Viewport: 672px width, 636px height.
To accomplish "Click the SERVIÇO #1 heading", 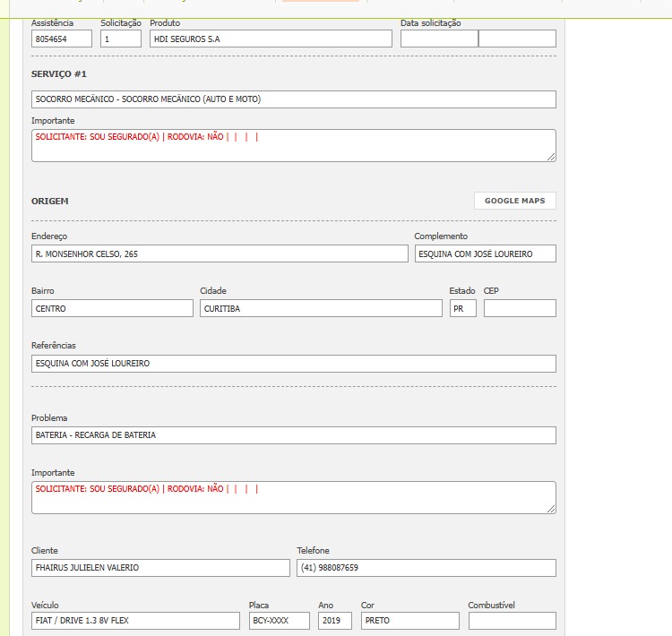I will pyautogui.click(x=59, y=73).
